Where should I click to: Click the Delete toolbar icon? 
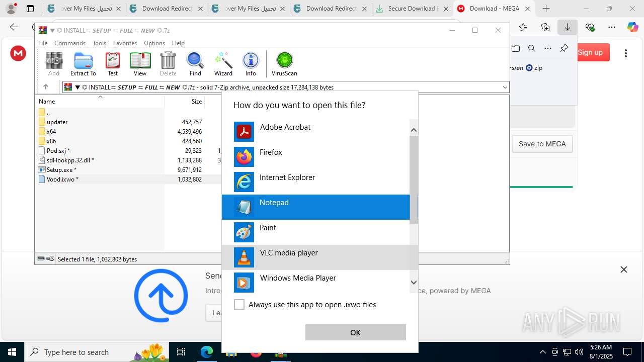(x=168, y=64)
